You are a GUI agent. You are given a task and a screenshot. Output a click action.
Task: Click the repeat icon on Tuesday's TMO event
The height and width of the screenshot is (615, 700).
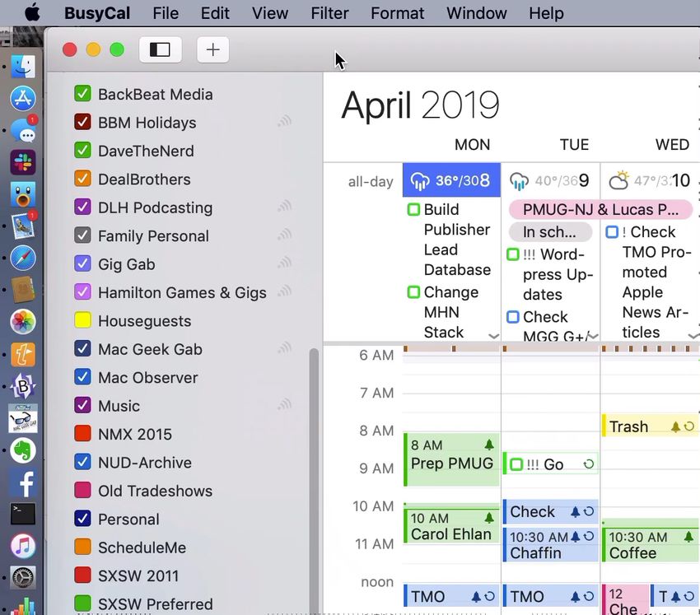click(x=589, y=596)
